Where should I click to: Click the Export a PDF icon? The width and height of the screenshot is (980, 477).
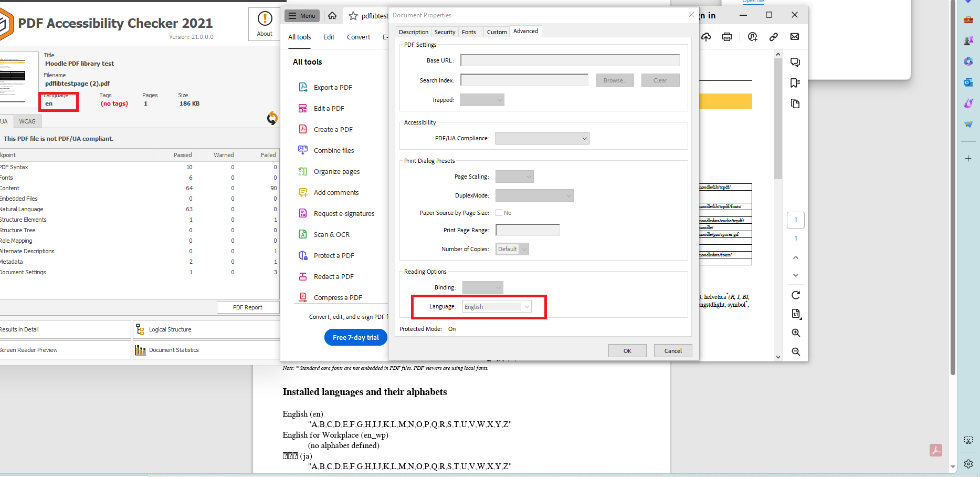(x=303, y=87)
